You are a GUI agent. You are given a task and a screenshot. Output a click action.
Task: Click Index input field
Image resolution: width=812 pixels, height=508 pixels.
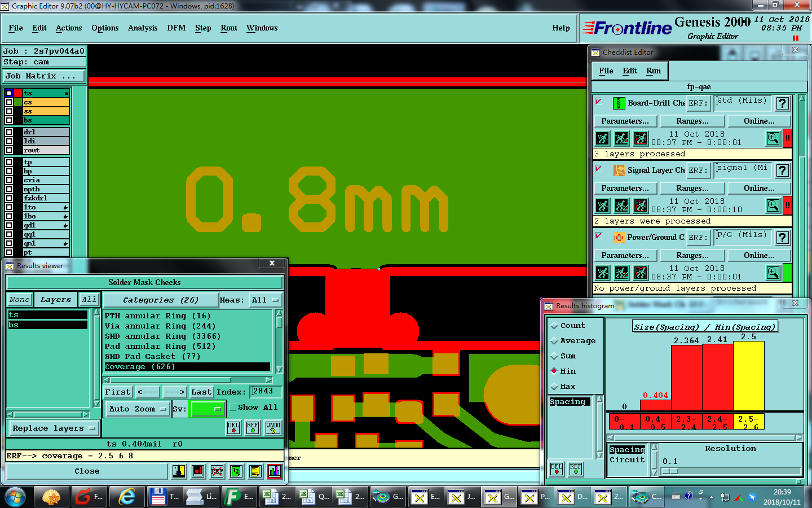pos(265,392)
